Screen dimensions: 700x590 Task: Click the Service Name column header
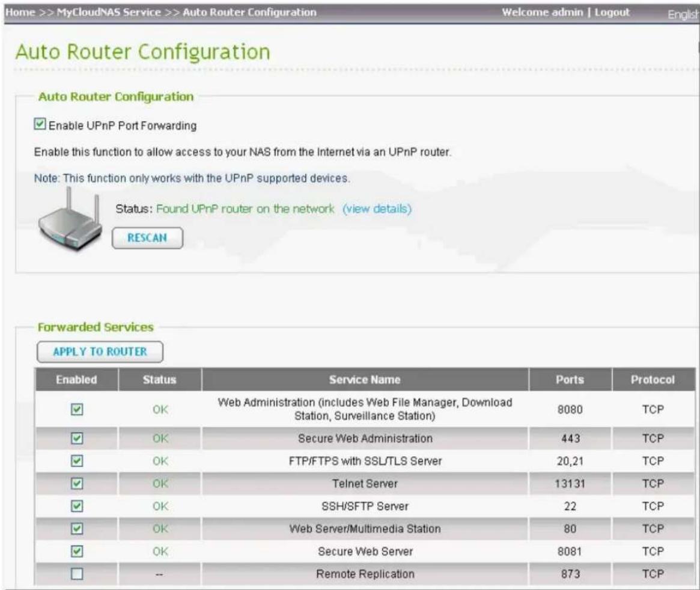365,380
